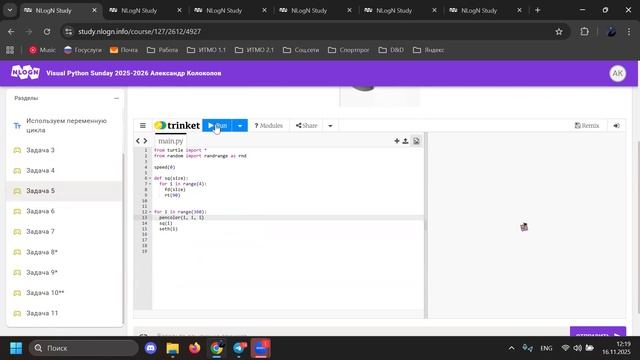Open Задача 8* in sidebar
Image resolution: width=640 pixels, height=360 pixels.
pyautogui.click(x=65, y=252)
